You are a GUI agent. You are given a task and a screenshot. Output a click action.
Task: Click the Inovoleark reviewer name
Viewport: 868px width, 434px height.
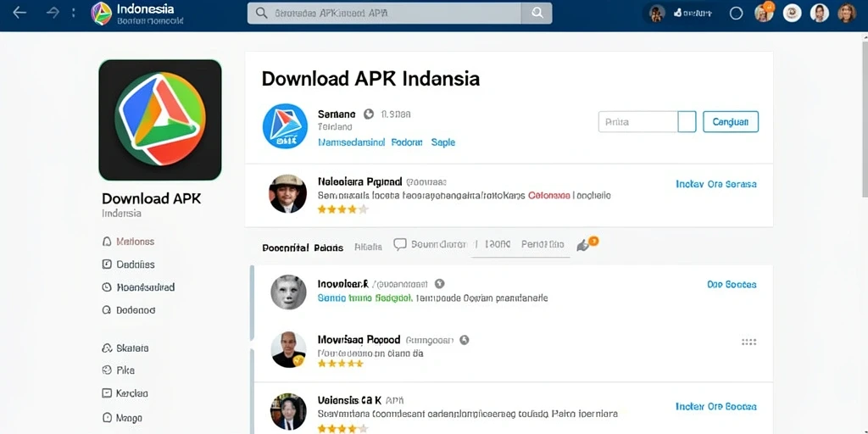[x=343, y=284]
